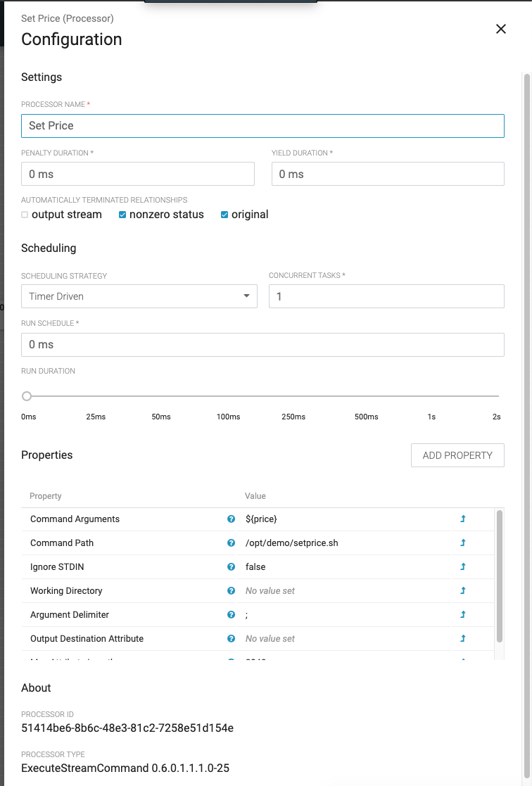Close the Configuration dialog
The width and height of the screenshot is (532, 786).
click(x=501, y=29)
